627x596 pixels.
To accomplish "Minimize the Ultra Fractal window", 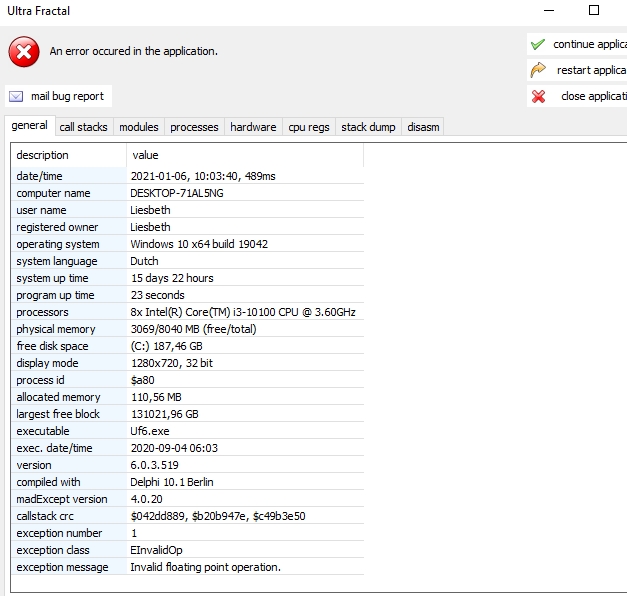I will 549,11.
